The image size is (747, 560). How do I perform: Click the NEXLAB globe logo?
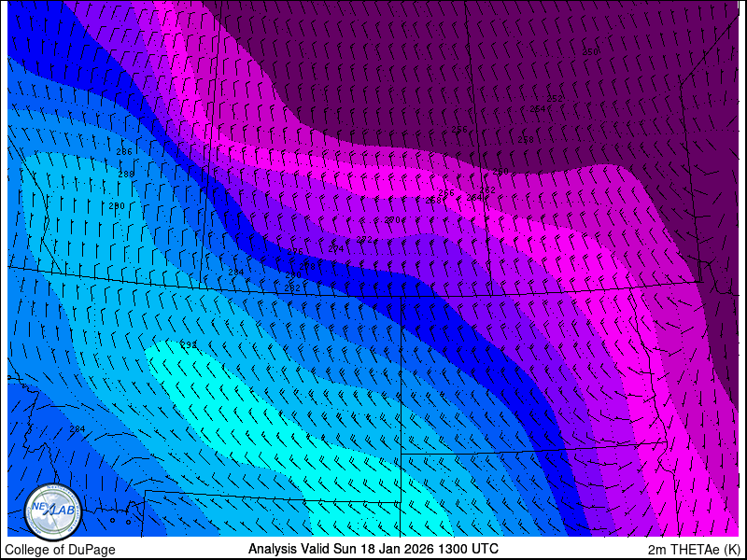pos(53,512)
